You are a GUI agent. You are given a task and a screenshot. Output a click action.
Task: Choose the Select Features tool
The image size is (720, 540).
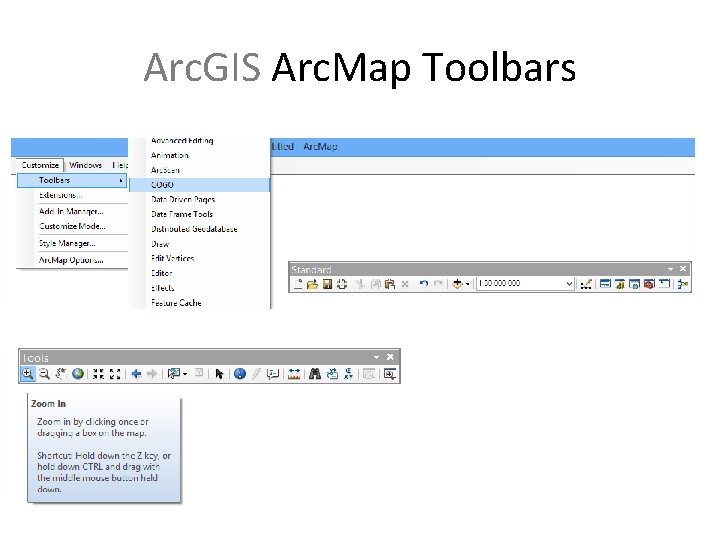(x=174, y=374)
